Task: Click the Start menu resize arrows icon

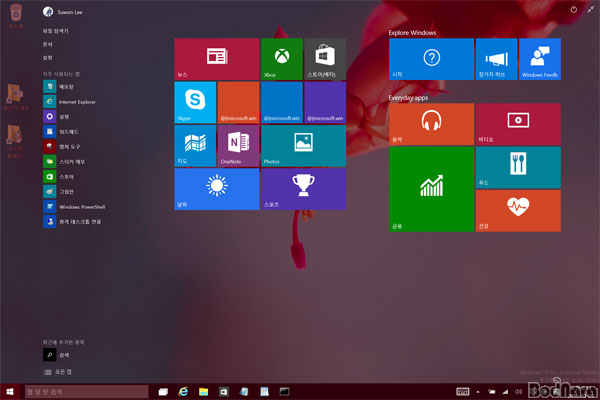Action: pyautogui.click(x=591, y=10)
